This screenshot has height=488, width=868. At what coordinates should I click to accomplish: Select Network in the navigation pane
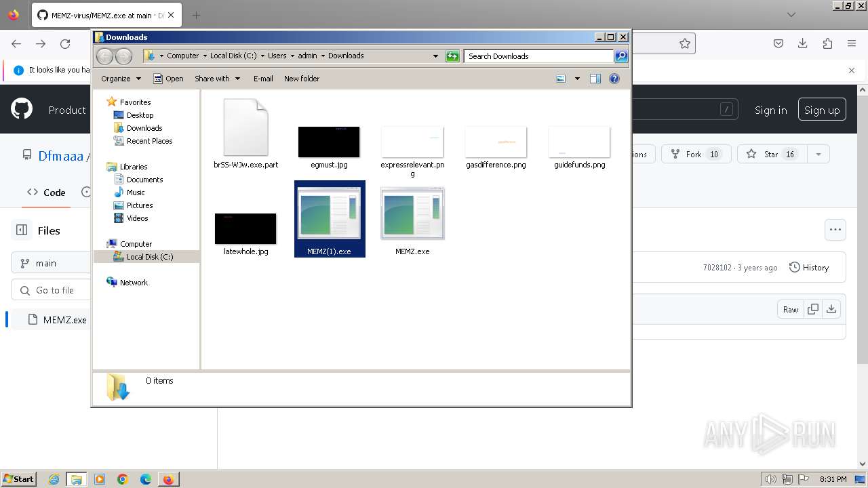coord(134,283)
